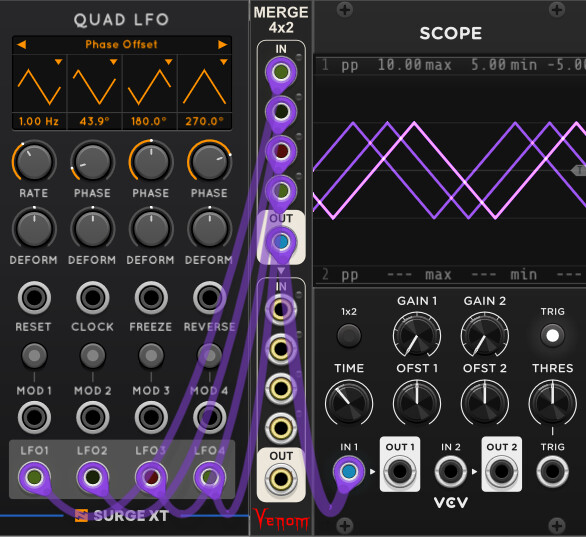Toggle the button above MOD 1

click(34, 355)
